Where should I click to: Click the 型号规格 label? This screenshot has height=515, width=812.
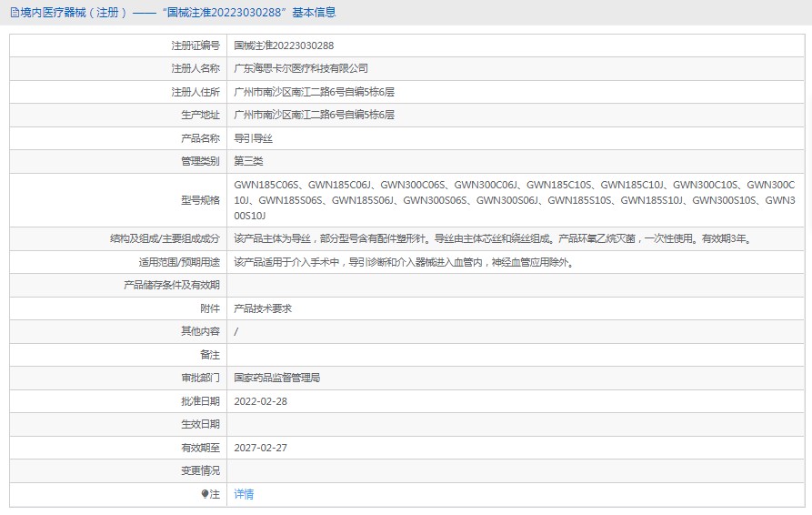[200, 200]
